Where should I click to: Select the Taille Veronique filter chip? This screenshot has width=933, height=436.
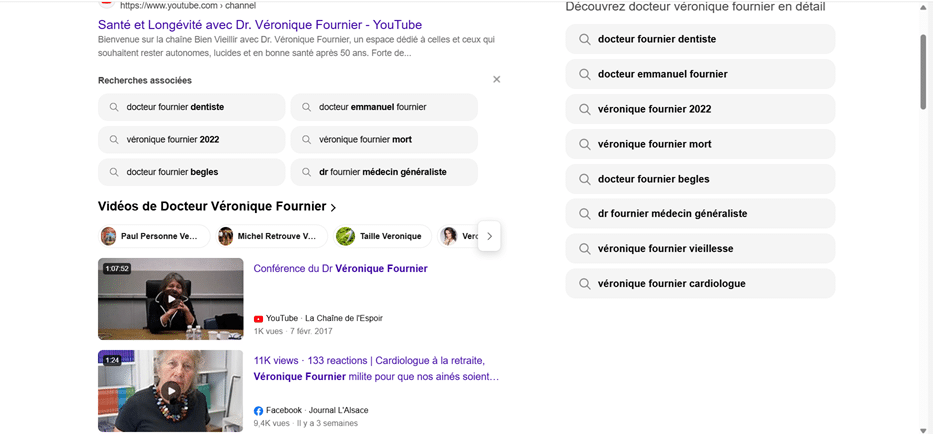[383, 236]
